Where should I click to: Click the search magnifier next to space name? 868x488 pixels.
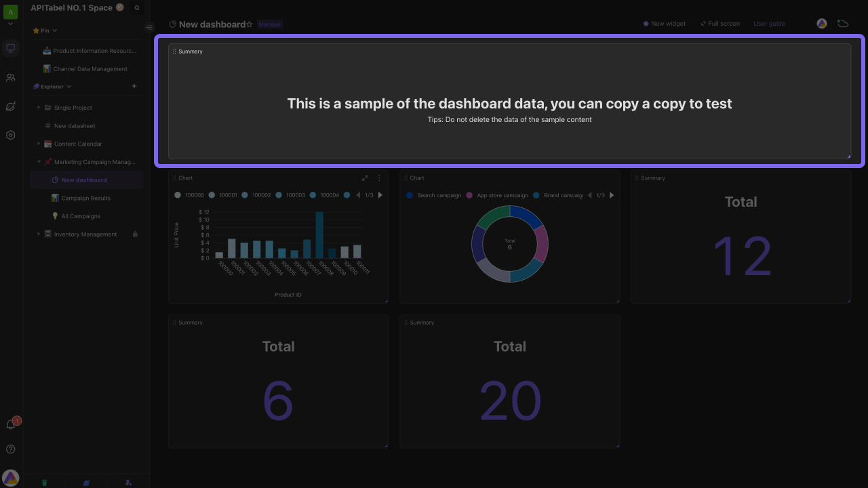click(x=137, y=8)
